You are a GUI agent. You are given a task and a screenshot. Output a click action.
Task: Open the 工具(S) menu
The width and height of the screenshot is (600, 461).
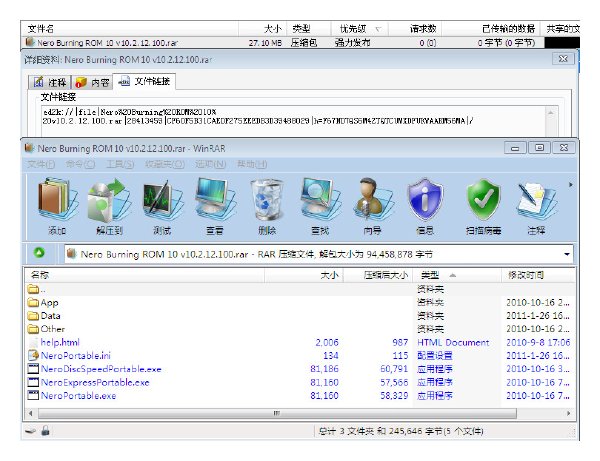pos(120,164)
